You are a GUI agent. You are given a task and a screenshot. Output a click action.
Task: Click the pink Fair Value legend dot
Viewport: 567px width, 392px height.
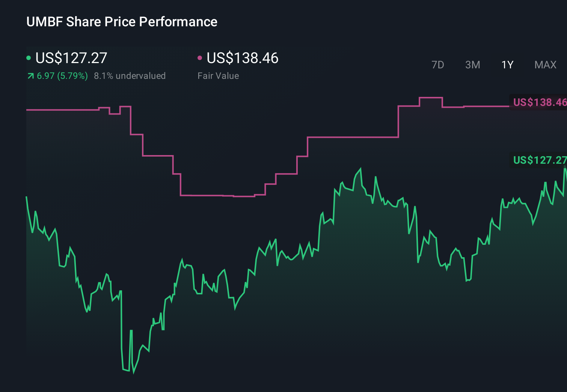(200, 57)
